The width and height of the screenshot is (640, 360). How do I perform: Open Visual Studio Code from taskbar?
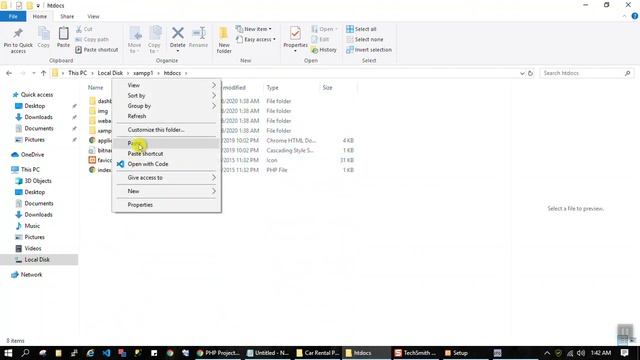[x=106, y=353]
